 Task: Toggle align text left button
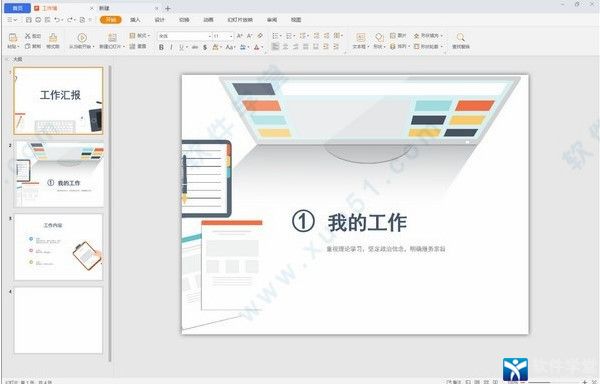point(275,47)
